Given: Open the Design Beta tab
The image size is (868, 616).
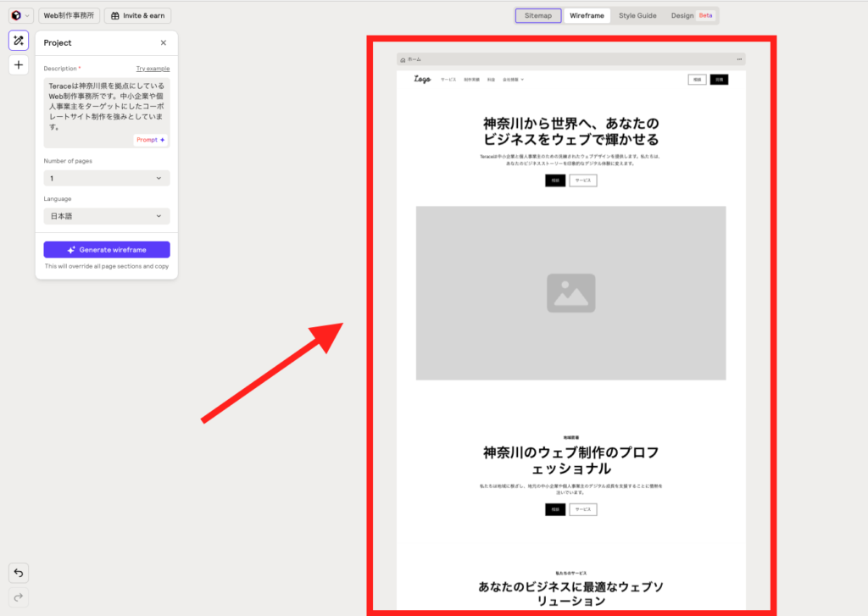Looking at the screenshot, I should 692,15.
